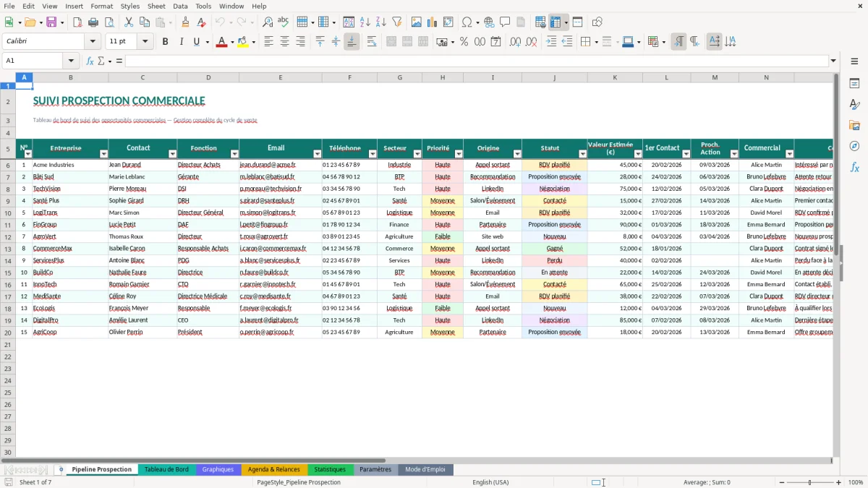868x488 pixels.
Task: Toggle AutoFilter funnel button
Action: click(397, 22)
